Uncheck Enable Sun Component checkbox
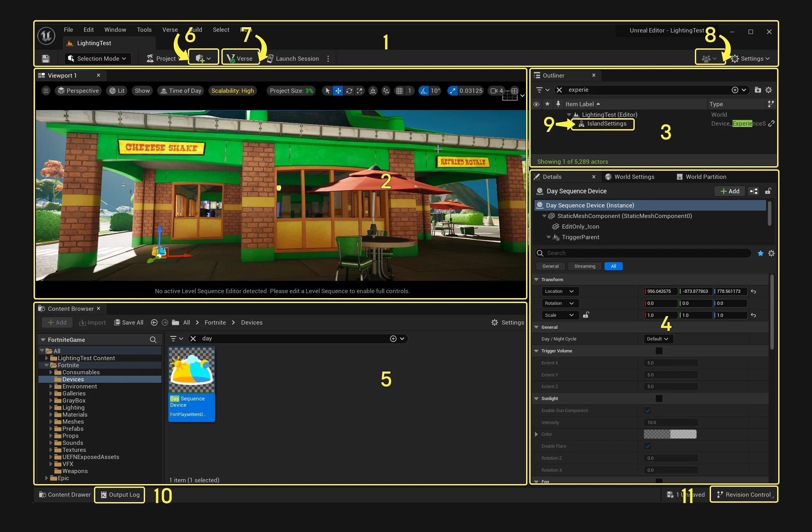The image size is (812, 532). (x=647, y=410)
